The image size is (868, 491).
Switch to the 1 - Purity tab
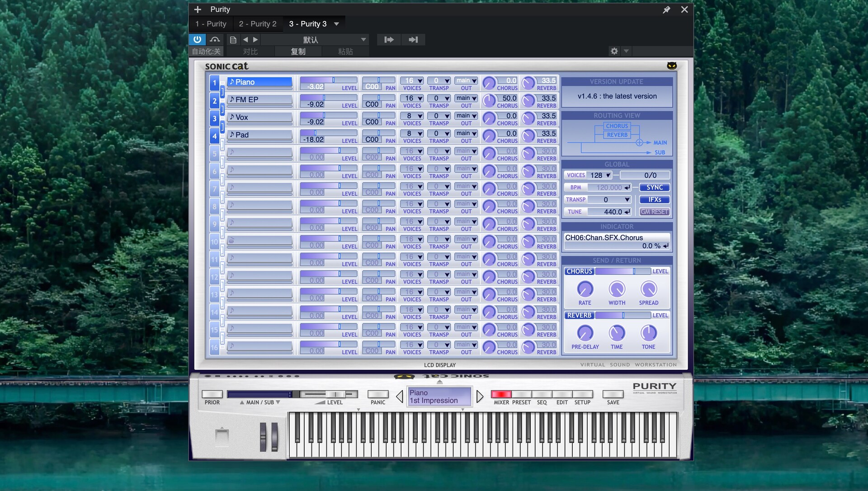click(211, 24)
